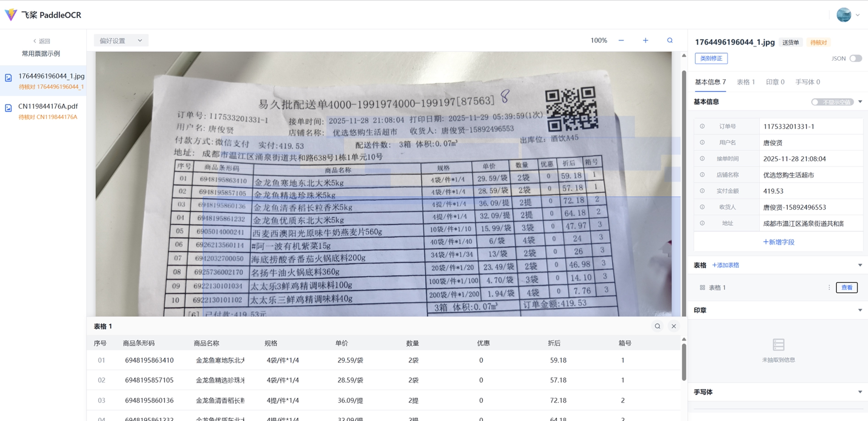Open the 偏好设置 dropdown
Screen dimensions: 868x421
click(x=121, y=40)
